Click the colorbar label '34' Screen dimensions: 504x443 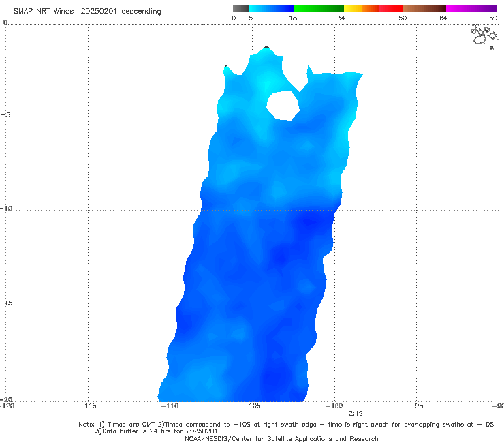pos(341,18)
